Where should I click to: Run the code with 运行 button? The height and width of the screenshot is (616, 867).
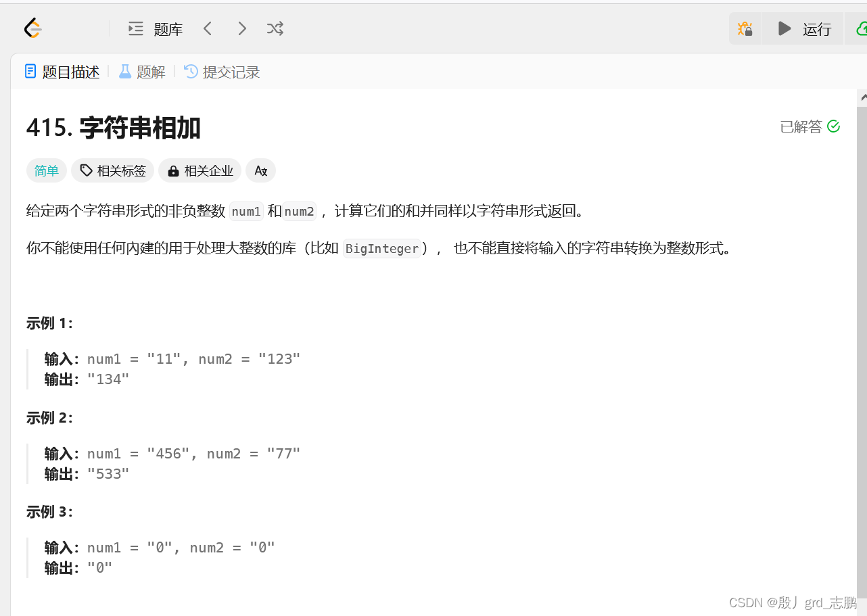[x=803, y=29]
